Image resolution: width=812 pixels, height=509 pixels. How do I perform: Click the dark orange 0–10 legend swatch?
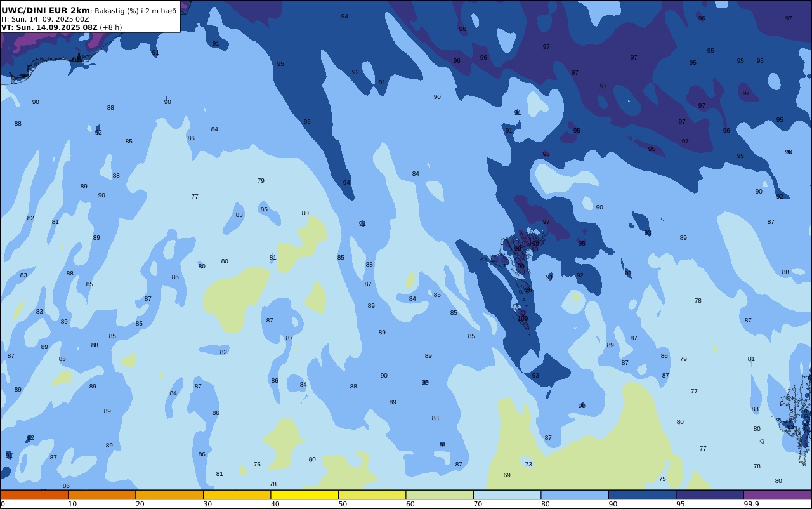coord(34,494)
